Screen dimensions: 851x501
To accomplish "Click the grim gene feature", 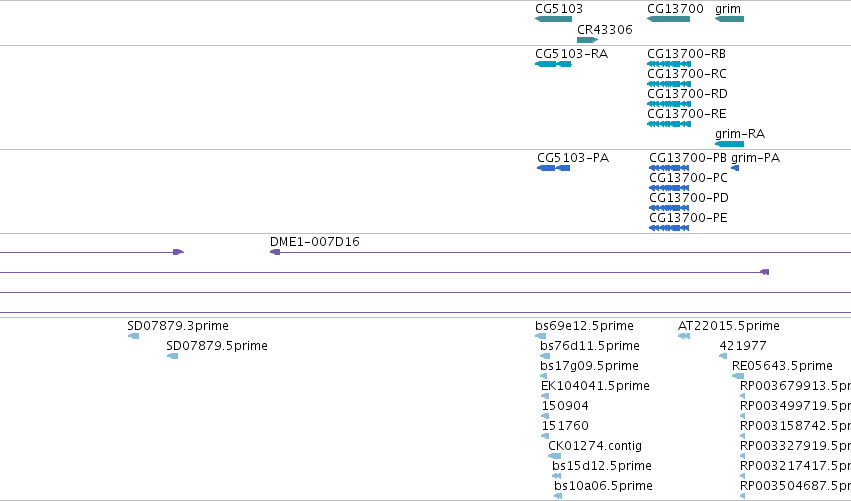I will coord(729,19).
